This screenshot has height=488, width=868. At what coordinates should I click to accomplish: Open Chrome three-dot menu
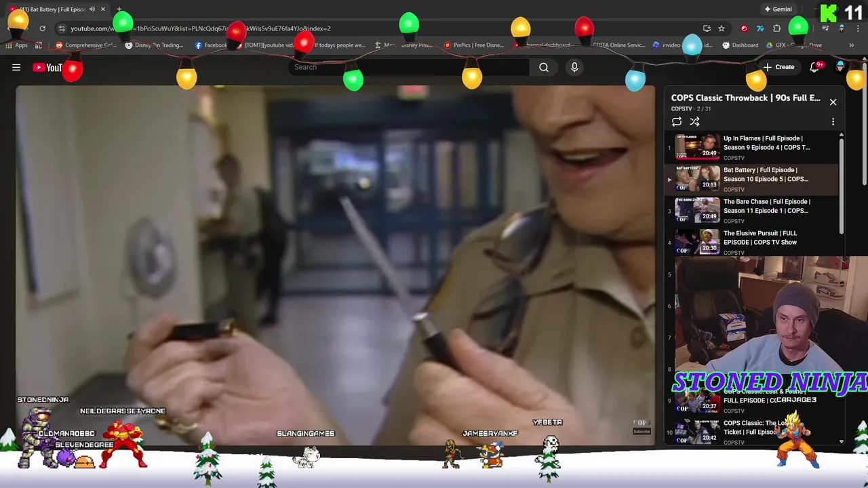coord(858,28)
